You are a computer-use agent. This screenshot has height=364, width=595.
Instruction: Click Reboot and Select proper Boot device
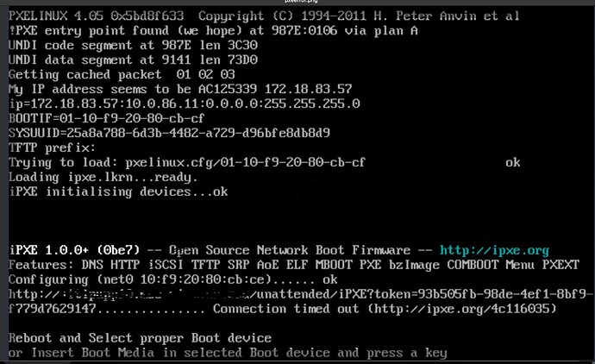pyautogui.click(x=140, y=338)
